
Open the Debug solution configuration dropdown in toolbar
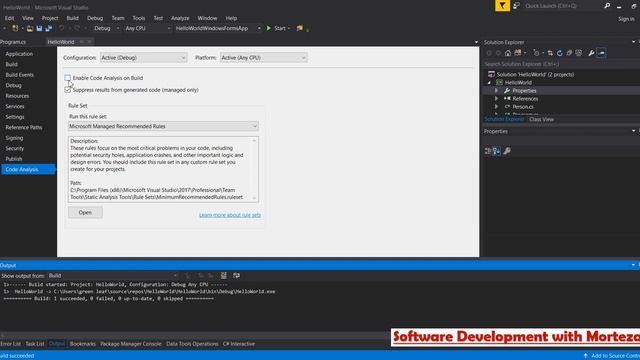point(106,28)
